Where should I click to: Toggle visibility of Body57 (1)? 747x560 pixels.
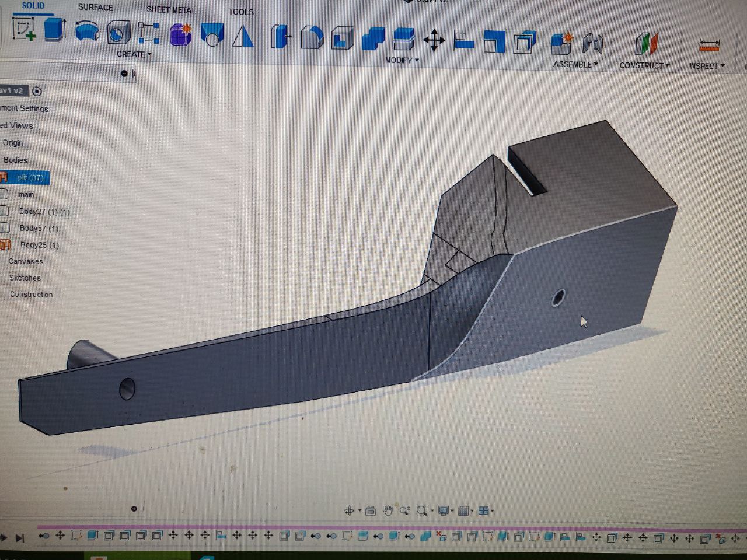point(4,228)
